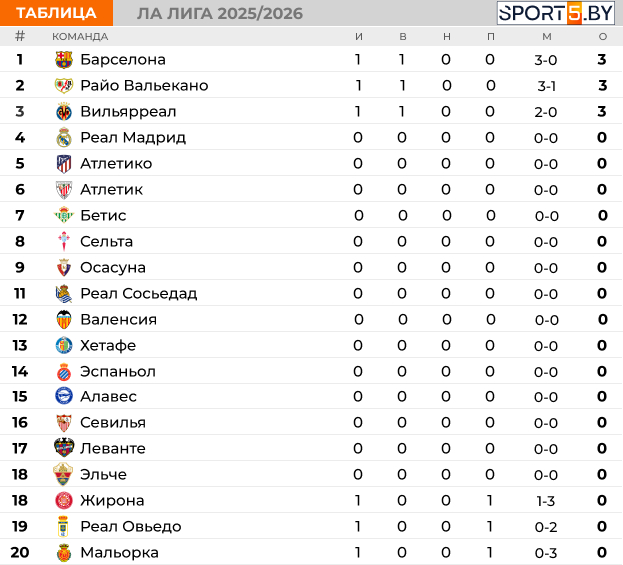Click the Valencia bat crest icon
This screenshot has height=565, width=623.
[x=64, y=319]
